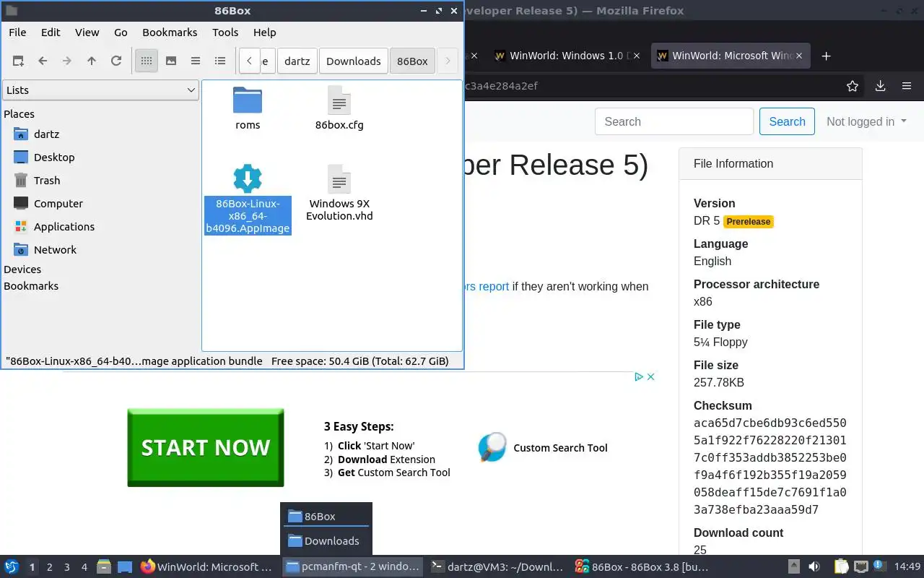Open the File menu
The width and height of the screenshot is (924, 578).
pyautogui.click(x=17, y=33)
